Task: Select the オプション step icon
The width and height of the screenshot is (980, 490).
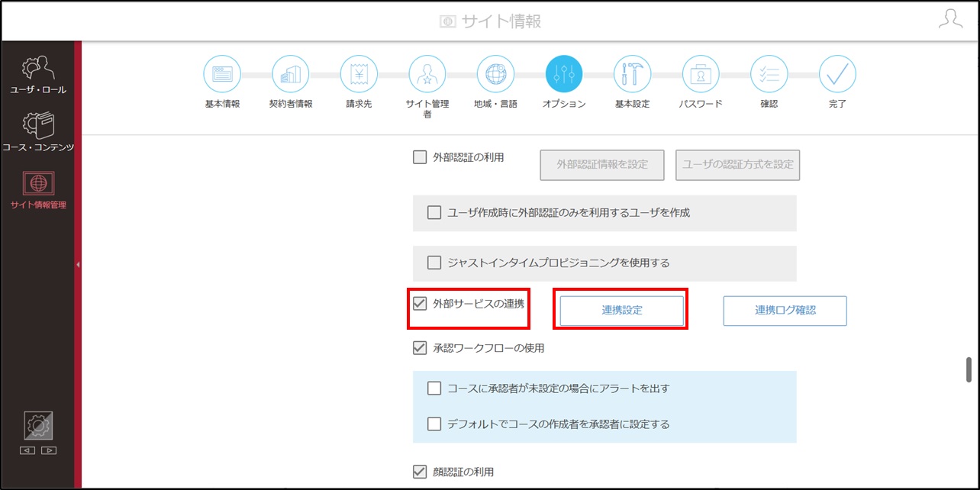Action: pos(564,75)
